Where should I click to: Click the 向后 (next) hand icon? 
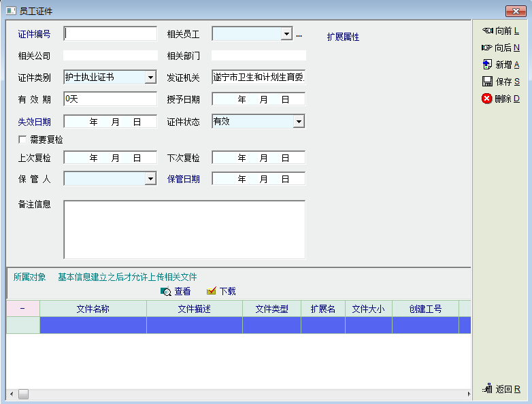point(487,48)
